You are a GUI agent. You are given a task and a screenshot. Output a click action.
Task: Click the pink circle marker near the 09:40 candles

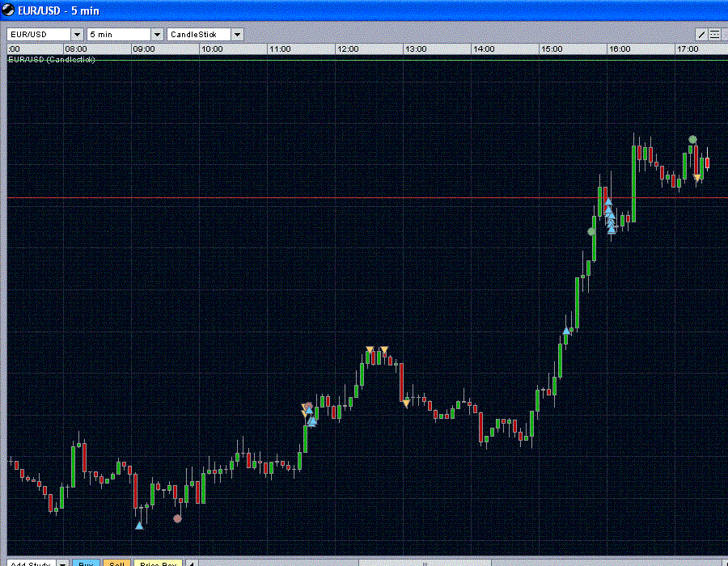[x=177, y=518]
